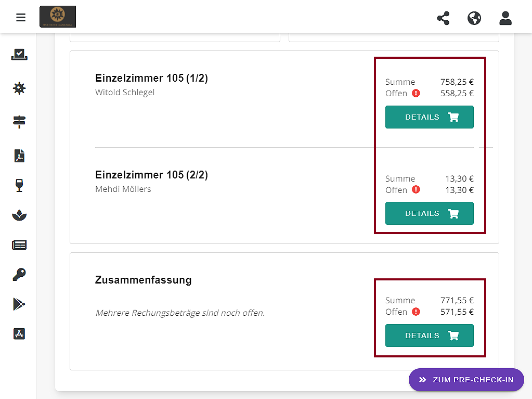The height and width of the screenshot is (399, 532).
Task: Open Details for Witold Schlegel's invoice
Action: (429, 117)
